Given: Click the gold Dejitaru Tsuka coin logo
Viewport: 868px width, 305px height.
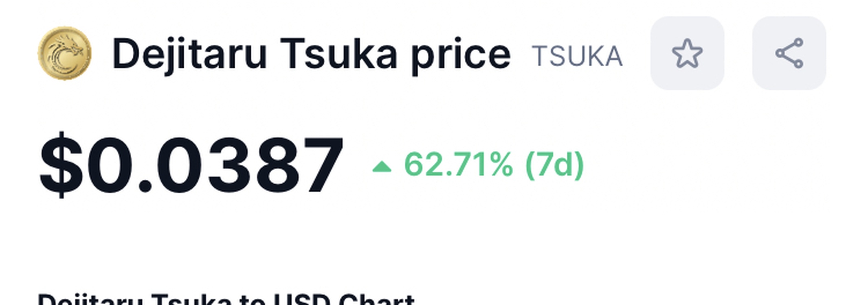Looking at the screenshot, I should point(65,53).
